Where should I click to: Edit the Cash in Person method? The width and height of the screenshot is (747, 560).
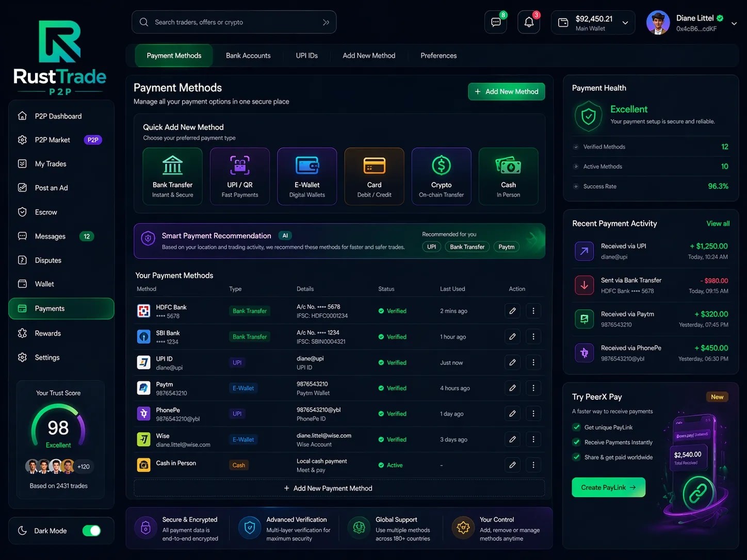[x=512, y=465]
